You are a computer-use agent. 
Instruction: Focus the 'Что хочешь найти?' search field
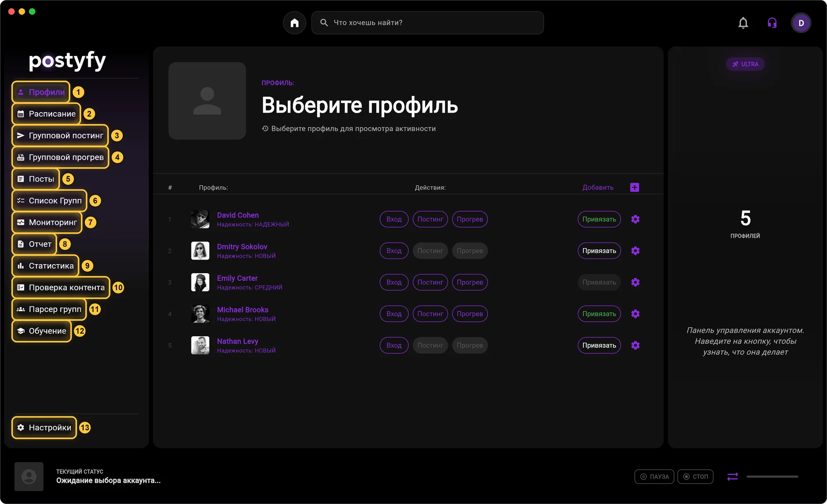pyautogui.click(x=428, y=23)
